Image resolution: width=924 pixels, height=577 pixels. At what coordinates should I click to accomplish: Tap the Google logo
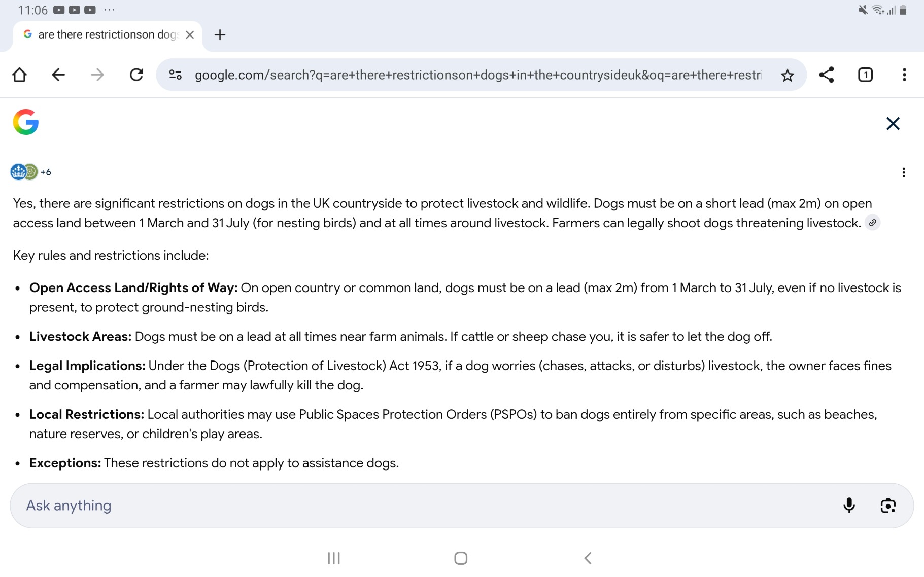click(x=26, y=122)
